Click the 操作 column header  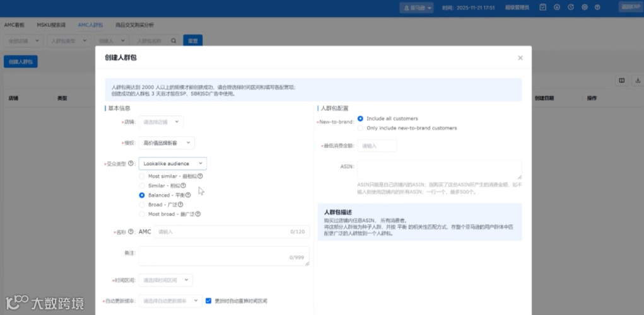[592, 98]
